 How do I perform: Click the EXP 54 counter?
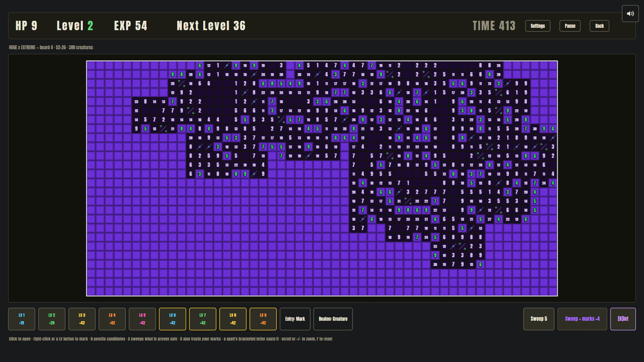click(130, 26)
